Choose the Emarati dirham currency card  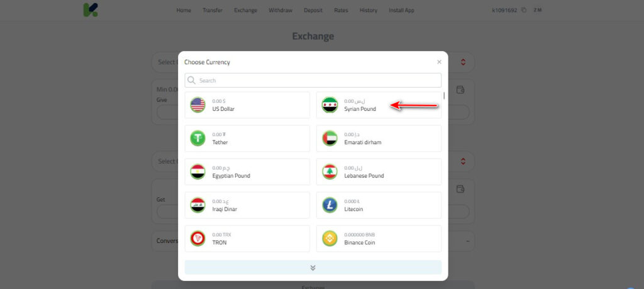(x=379, y=138)
